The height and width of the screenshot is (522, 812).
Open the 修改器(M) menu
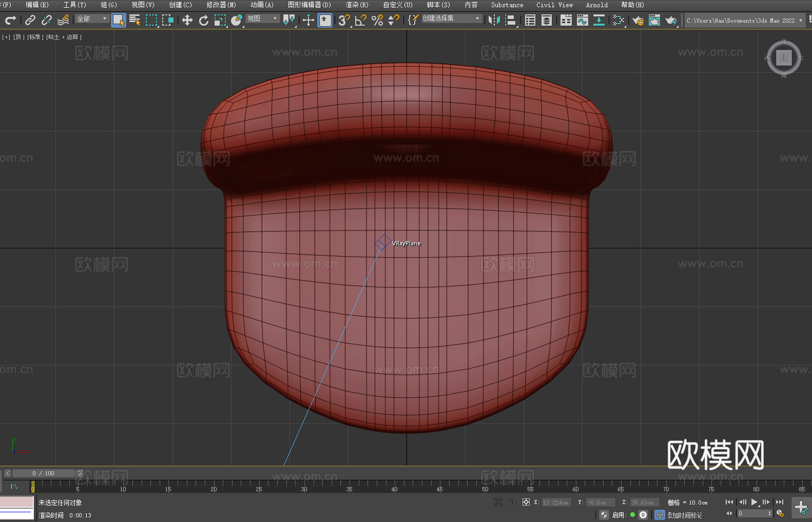tap(221, 5)
